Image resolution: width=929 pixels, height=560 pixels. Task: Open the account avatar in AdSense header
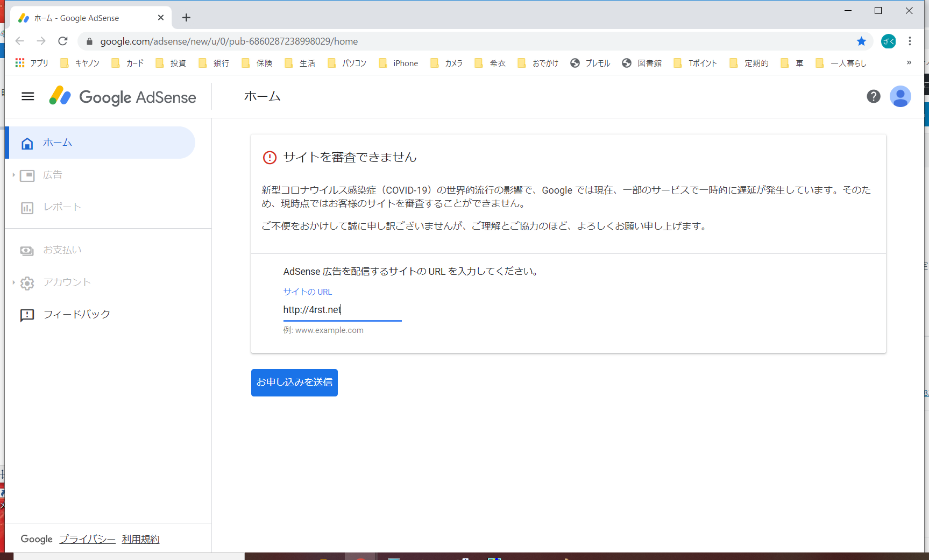click(900, 96)
